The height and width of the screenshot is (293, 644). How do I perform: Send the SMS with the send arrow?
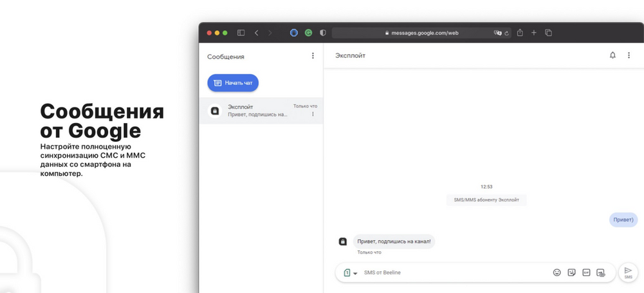[x=628, y=272]
